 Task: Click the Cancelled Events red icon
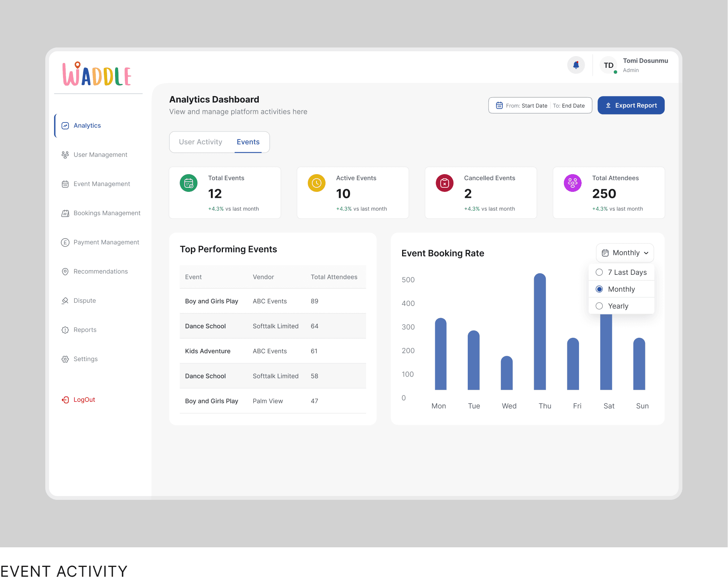point(444,183)
